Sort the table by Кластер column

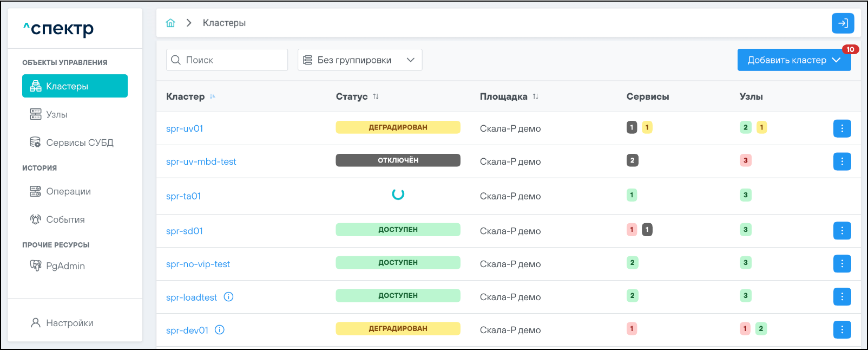(x=213, y=96)
